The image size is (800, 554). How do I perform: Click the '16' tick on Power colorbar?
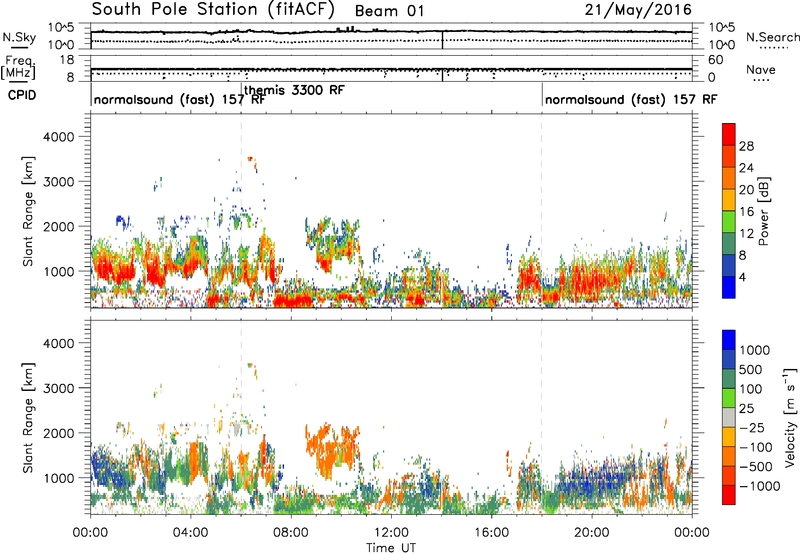(x=746, y=212)
